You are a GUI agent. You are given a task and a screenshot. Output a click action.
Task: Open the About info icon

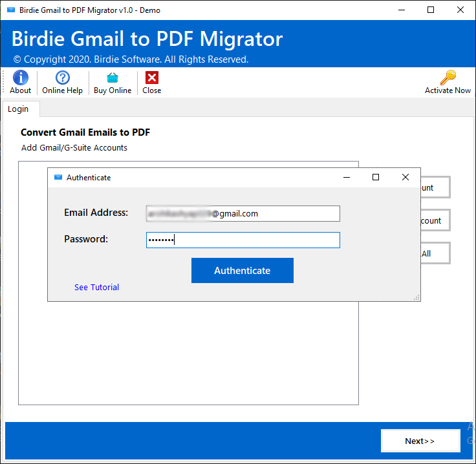pyautogui.click(x=20, y=78)
